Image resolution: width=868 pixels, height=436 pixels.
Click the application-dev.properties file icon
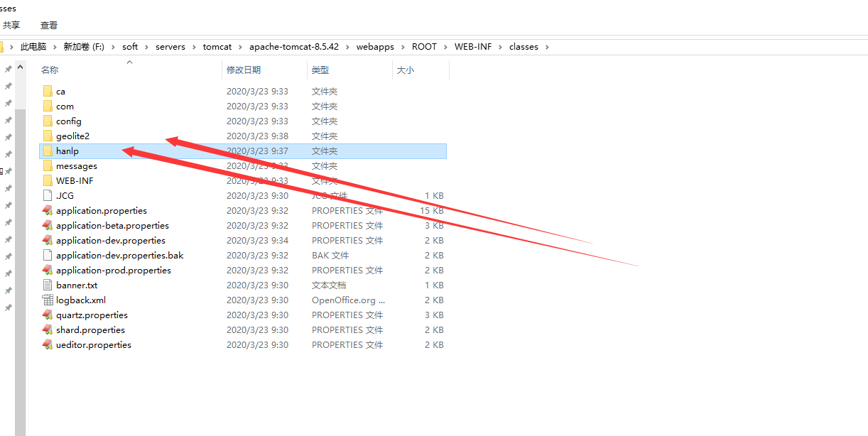(48, 240)
